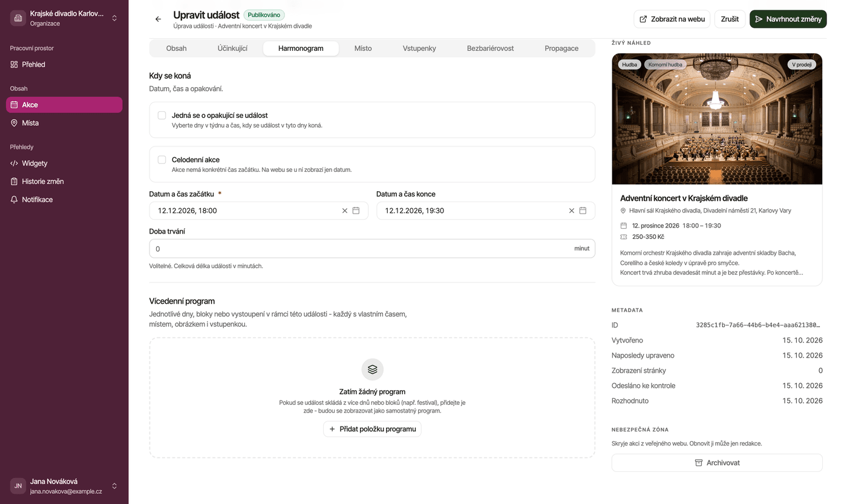Click the layers icon in empty program
847x504 pixels.
pos(372,369)
